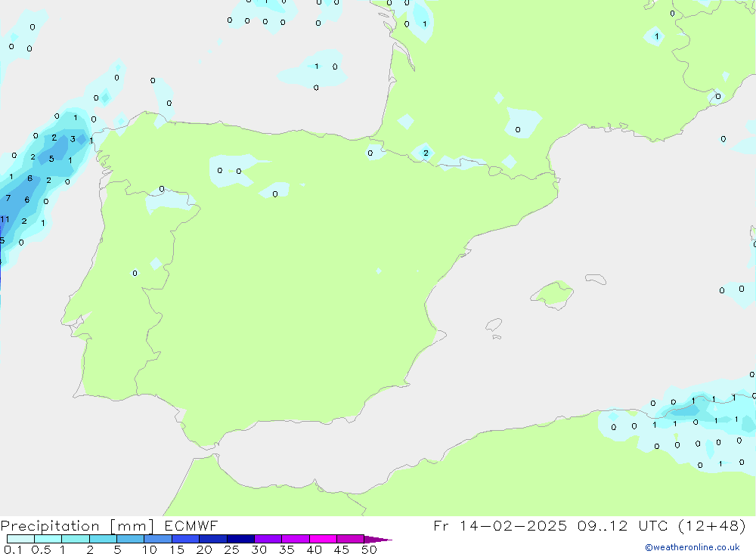Image resolution: width=756 pixels, height=554 pixels.
Task: Click the 25–30 mm legend swatch
Action: tap(240, 539)
